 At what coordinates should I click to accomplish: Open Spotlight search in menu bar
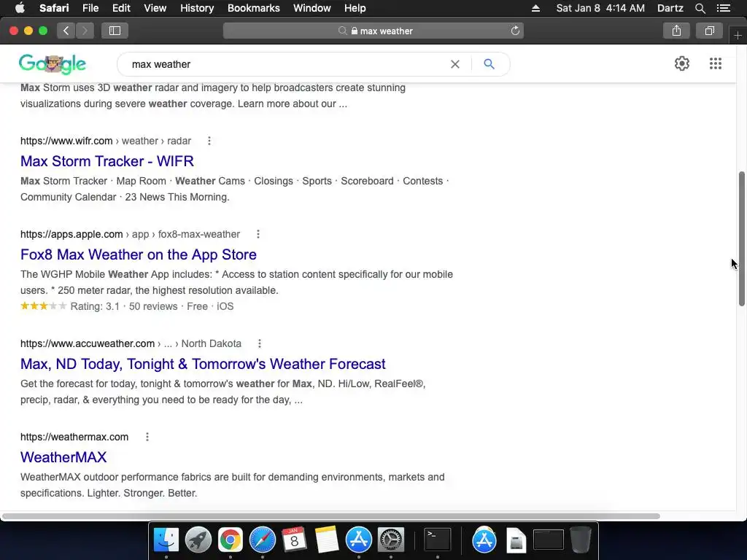700,8
